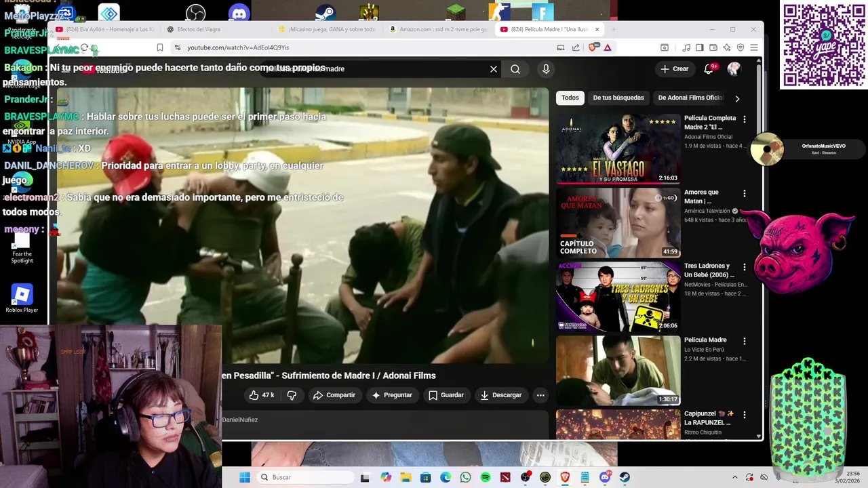Open File Explorer from the taskbar

coord(406,477)
